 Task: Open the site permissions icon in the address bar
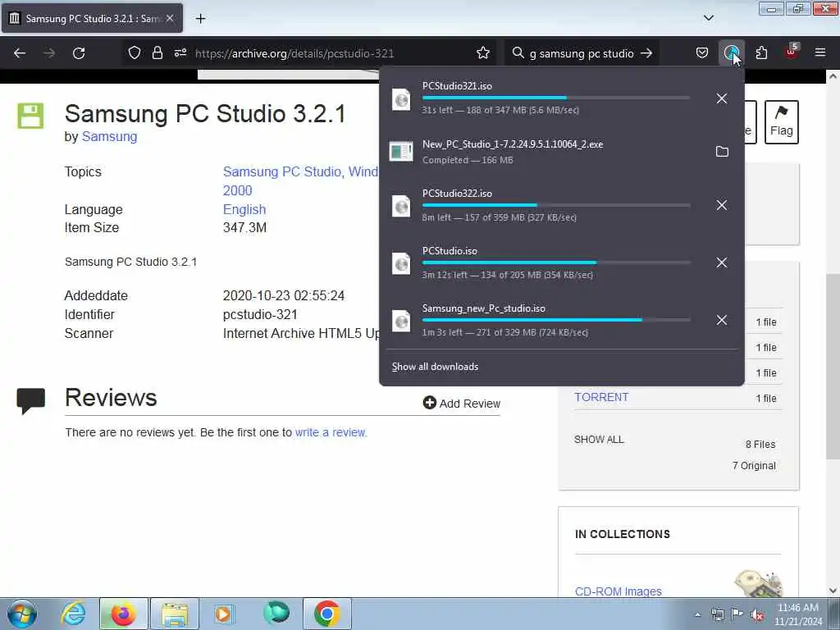[x=180, y=53]
